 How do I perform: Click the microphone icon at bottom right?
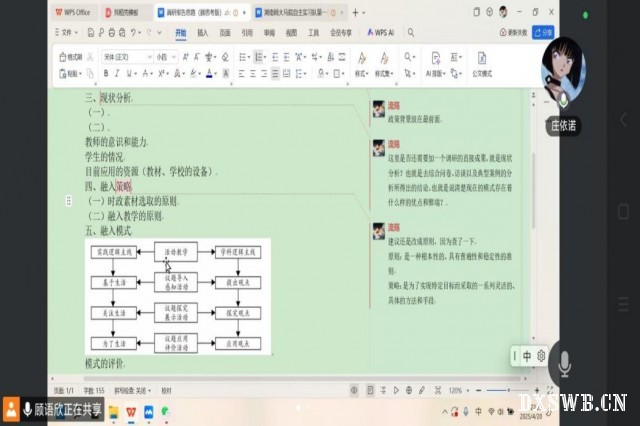coord(564,365)
